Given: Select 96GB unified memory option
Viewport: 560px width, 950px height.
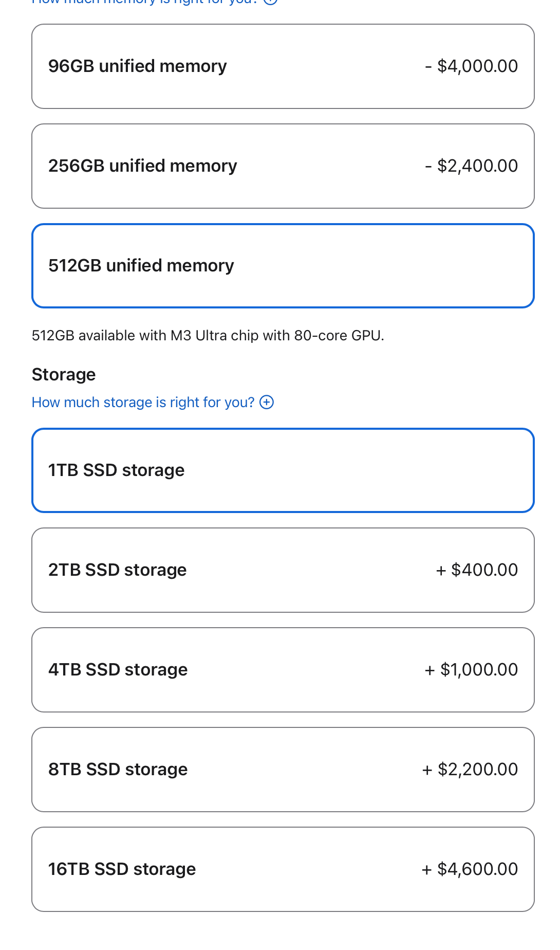Looking at the screenshot, I should pos(283,66).
